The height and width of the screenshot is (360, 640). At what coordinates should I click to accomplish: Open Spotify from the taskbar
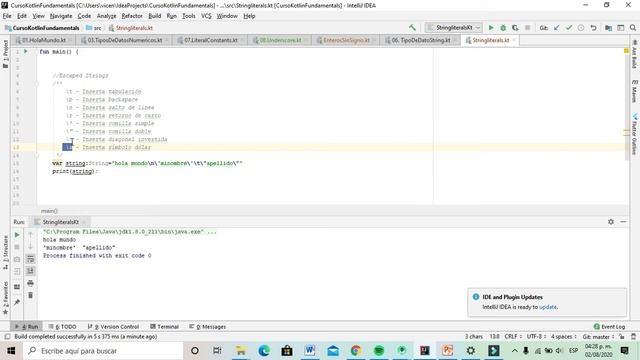379,351
